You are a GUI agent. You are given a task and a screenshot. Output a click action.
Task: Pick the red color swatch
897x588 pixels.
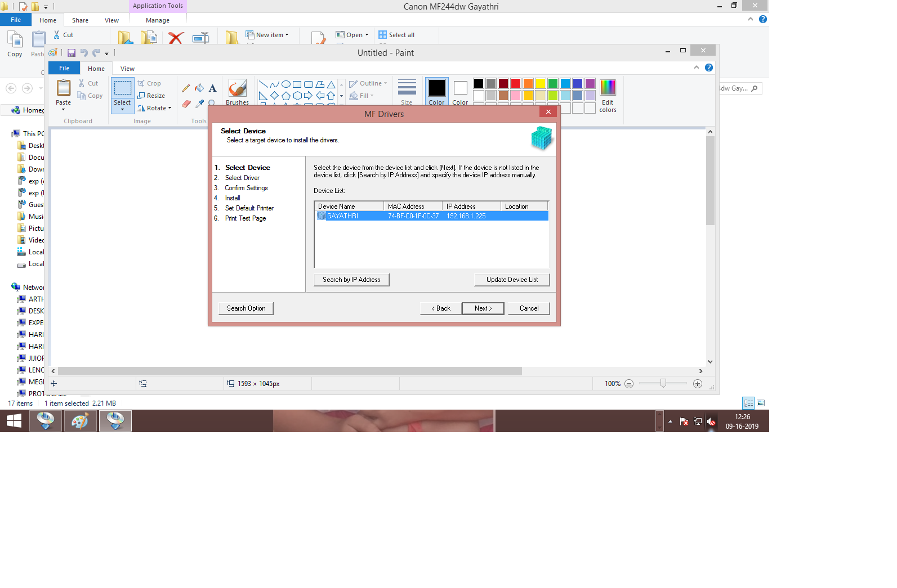515,83
